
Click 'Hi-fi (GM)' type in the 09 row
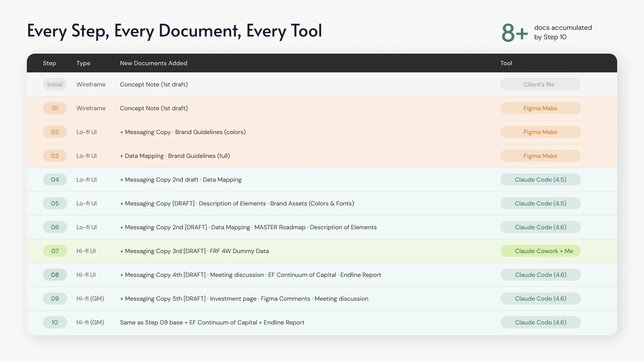(x=90, y=299)
